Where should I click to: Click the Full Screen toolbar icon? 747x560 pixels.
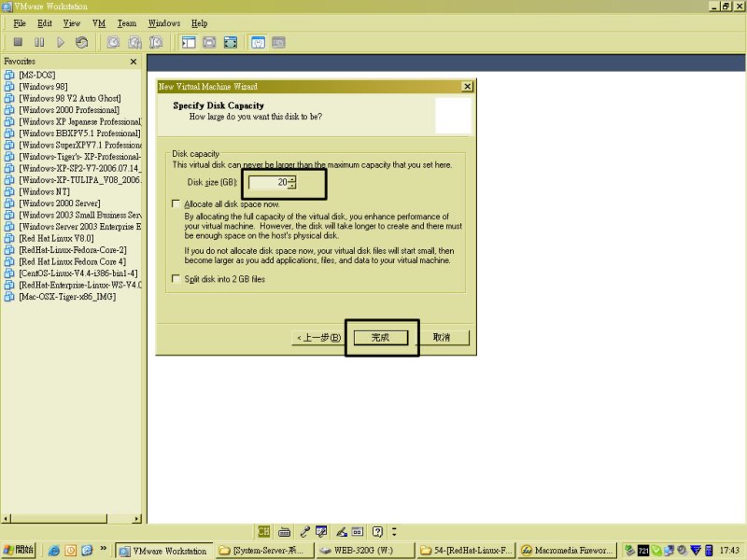tap(231, 42)
